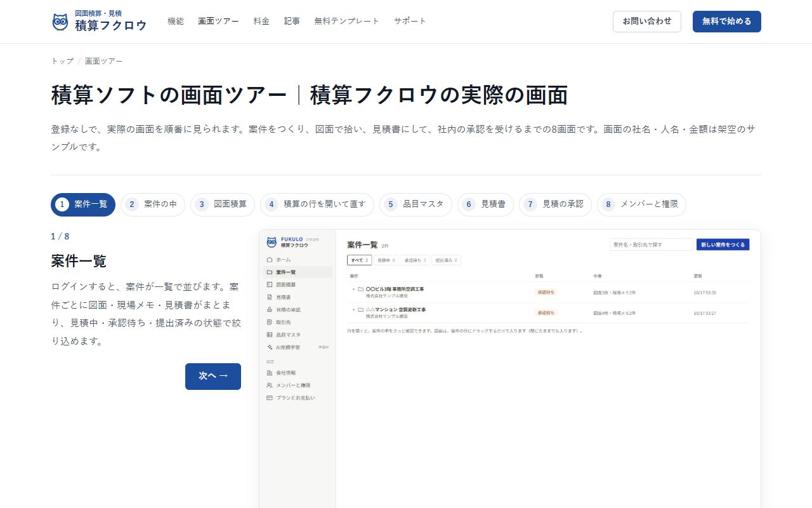Click the AI見積学習 sparkle icon in preview sidebar
The image size is (812, 508).
click(x=270, y=347)
